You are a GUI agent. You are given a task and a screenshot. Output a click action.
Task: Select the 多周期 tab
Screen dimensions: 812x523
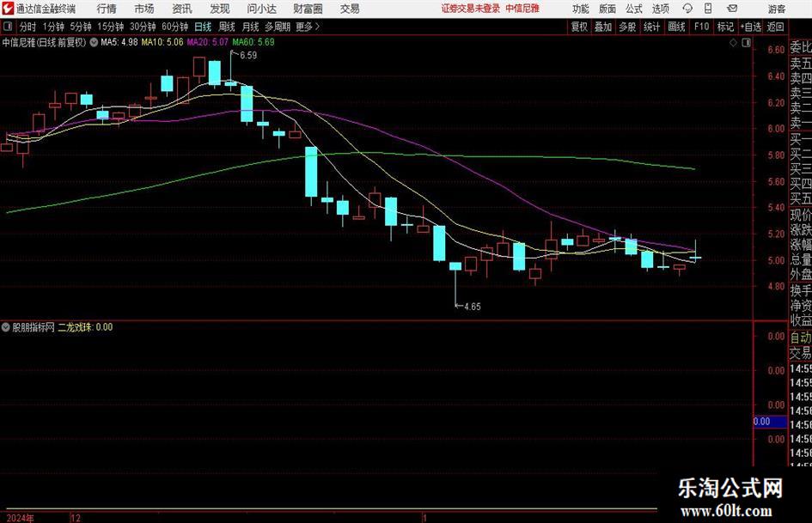pos(278,27)
